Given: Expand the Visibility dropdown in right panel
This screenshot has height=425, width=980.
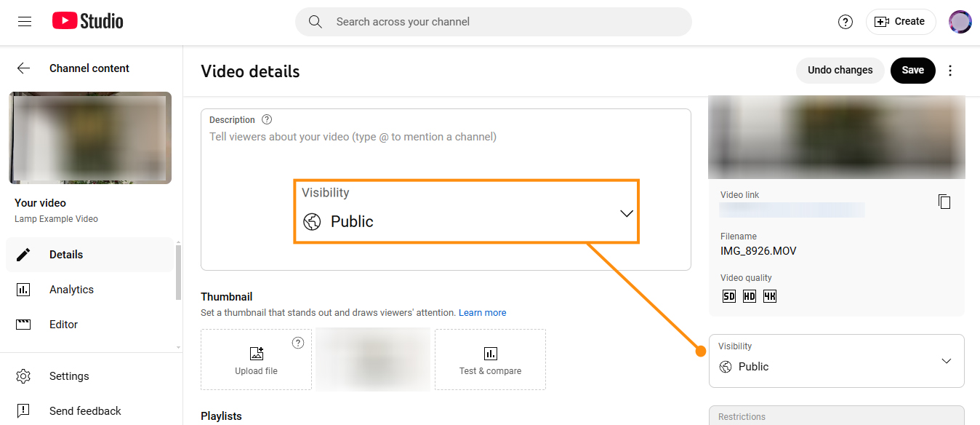Looking at the screenshot, I should pyautogui.click(x=836, y=361).
